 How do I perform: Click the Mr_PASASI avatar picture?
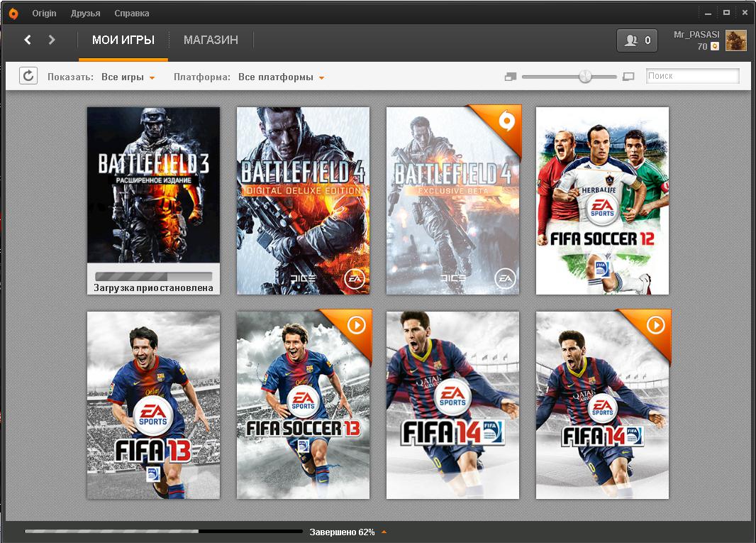pos(735,40)
